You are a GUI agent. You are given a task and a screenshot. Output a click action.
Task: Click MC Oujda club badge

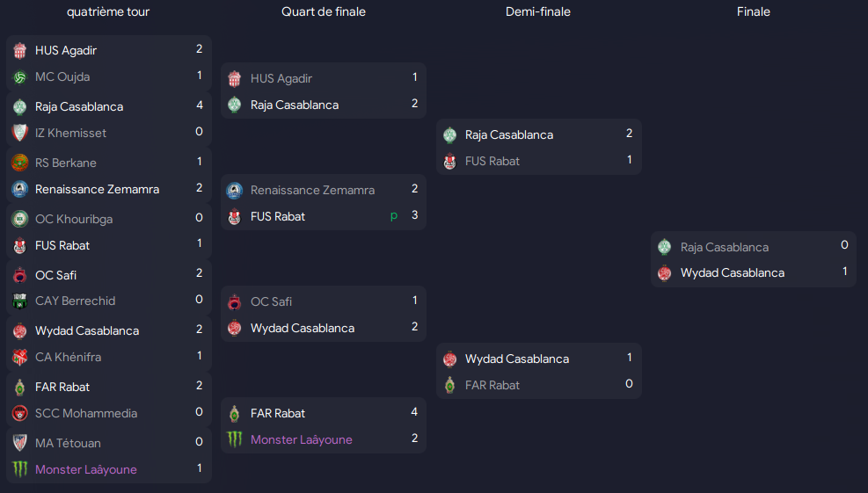pyautogui.click(x=20, y=77)
